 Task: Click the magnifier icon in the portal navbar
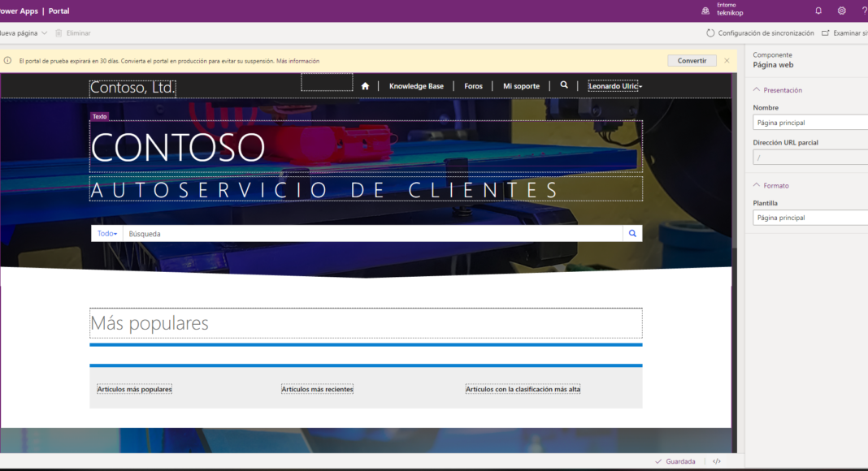[x=564, y=85]
